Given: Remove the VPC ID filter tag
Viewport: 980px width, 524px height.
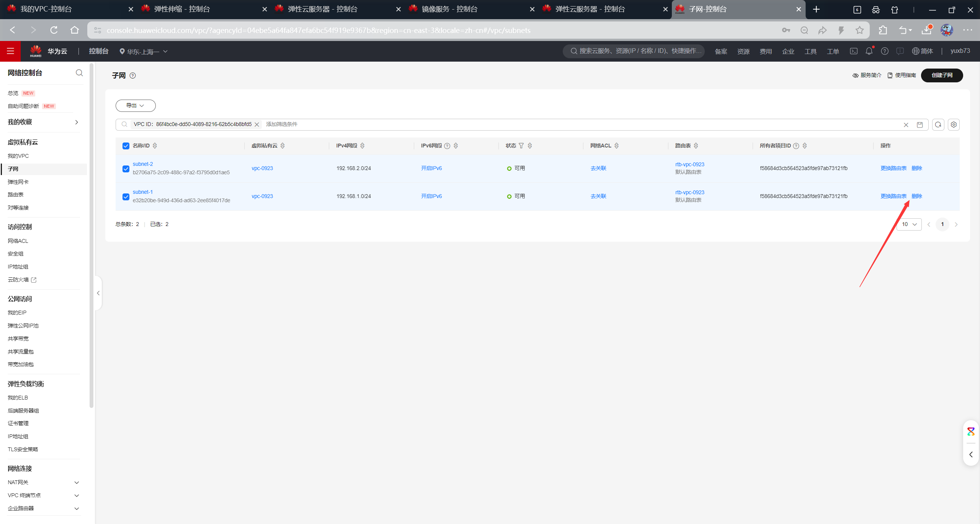Looking at the screenshot, I should tap(257, 124).
